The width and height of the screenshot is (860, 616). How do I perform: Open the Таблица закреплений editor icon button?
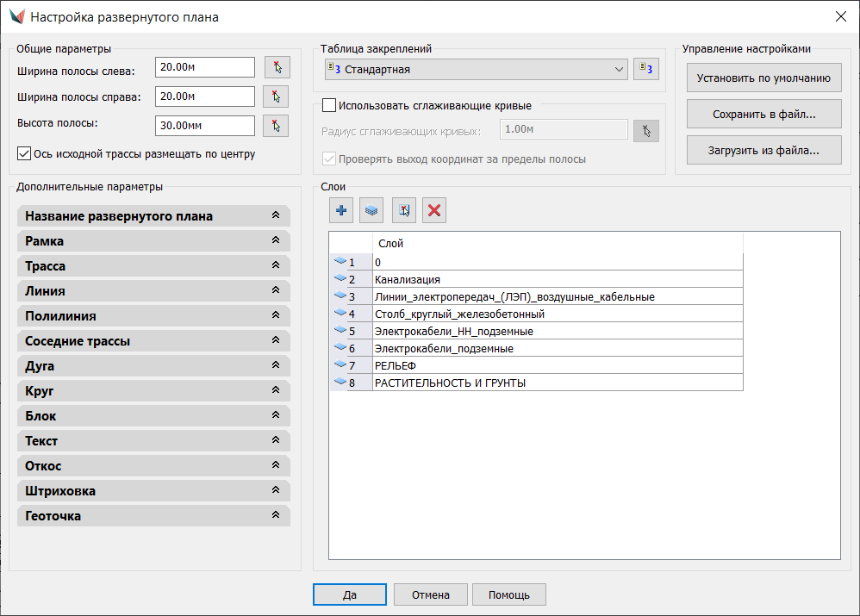click(x=645, y=69)
